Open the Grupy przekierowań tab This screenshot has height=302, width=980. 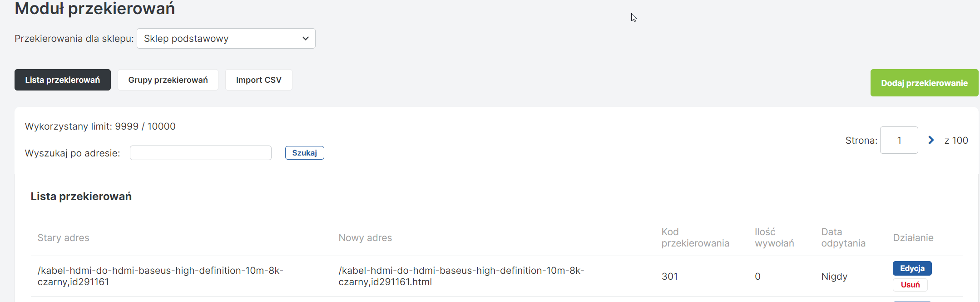click(x=168, y=80)
